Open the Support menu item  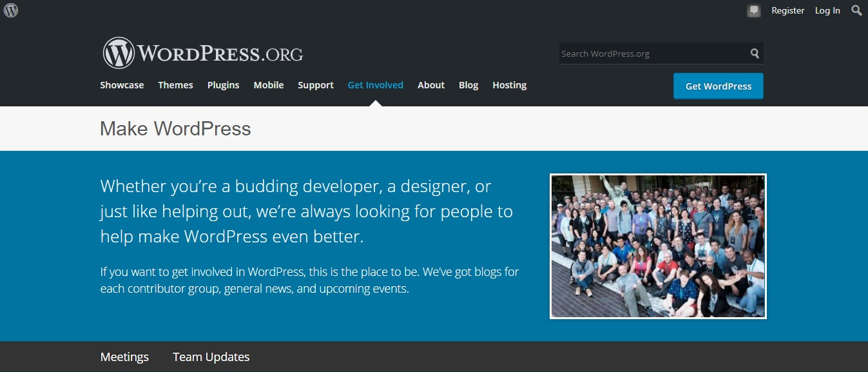pos(316,85)
